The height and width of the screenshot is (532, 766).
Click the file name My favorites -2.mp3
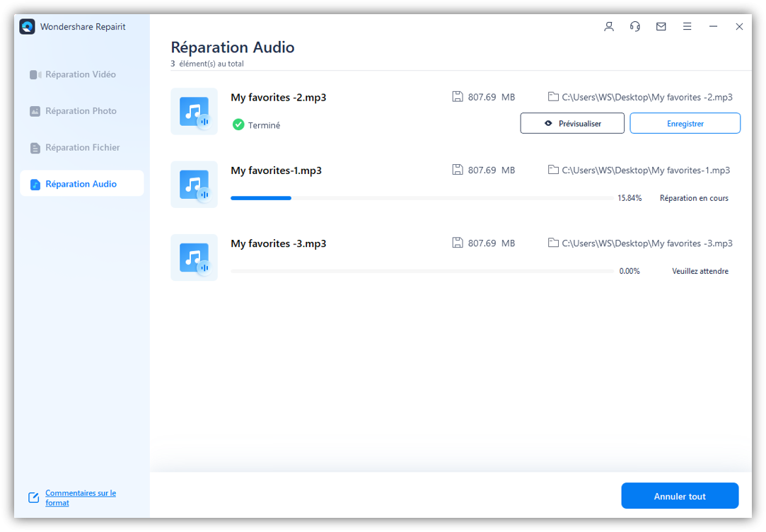point(279,97)
